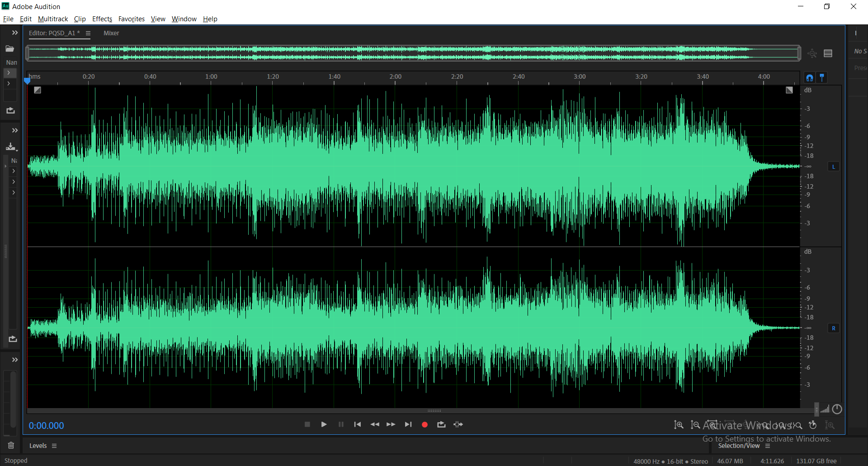Expand the bottom left panel double chevron
Screen dimensions: 868x466
coord(15,360)
